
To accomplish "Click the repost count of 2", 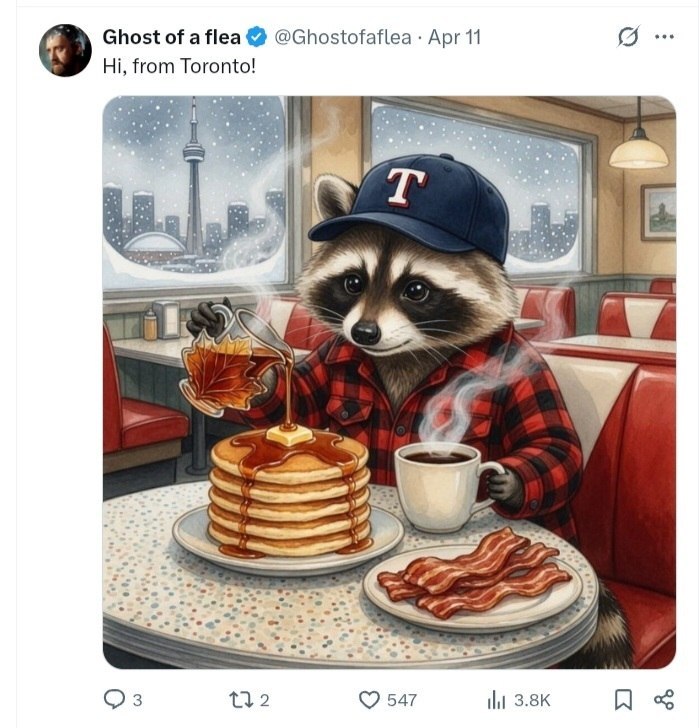I will [266, 700].
